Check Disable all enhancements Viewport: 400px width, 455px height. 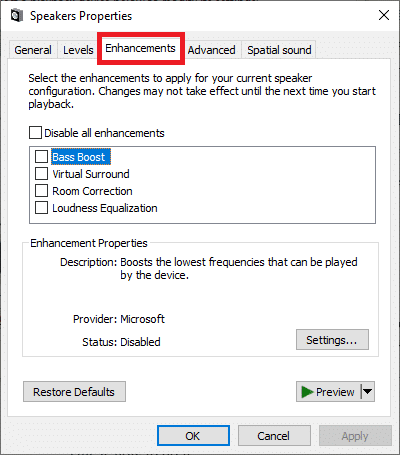[35, 133]
